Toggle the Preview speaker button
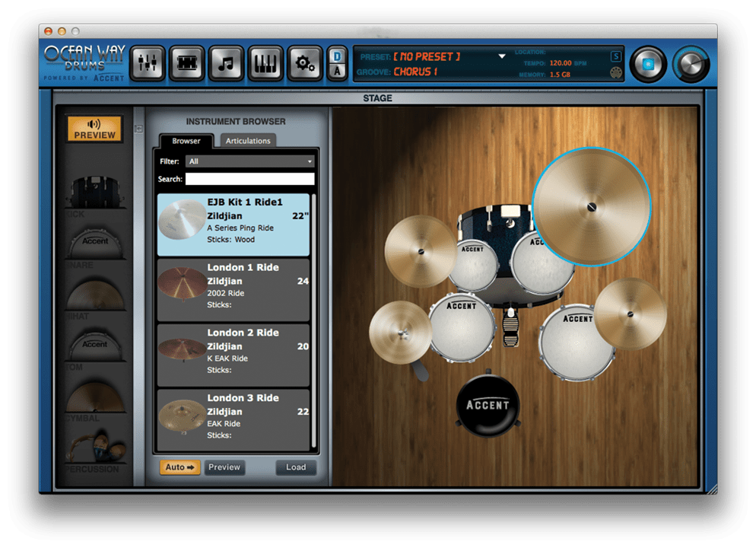This screenshot has height=548, width=756. point(94,129)
